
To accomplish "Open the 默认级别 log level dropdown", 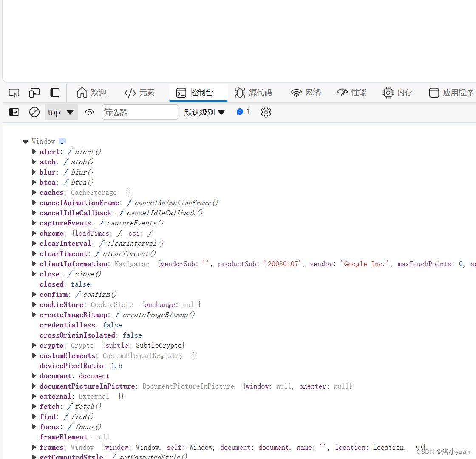I will pos(204,112).
